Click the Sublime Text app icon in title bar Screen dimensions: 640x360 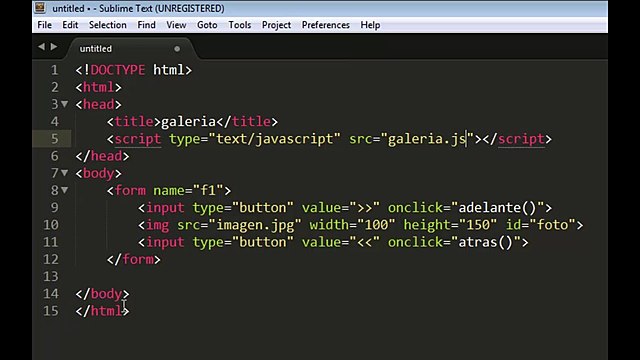click(40, 8)
